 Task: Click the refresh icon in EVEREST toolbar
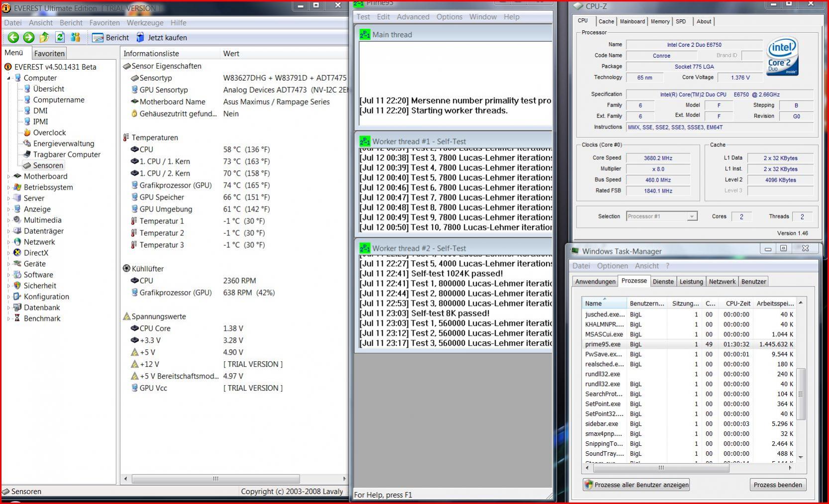click(60, 37)
